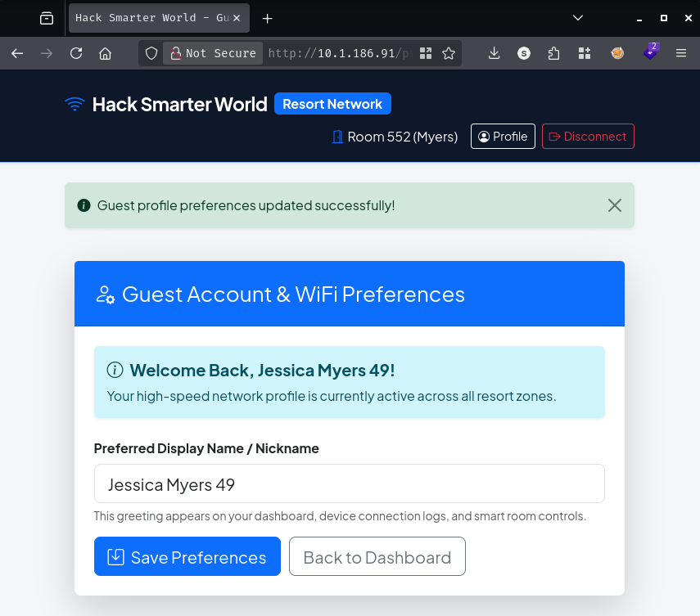The image size is (700, 616).
Task: Click the Resort Network badge
Action: tap(332, 104)
